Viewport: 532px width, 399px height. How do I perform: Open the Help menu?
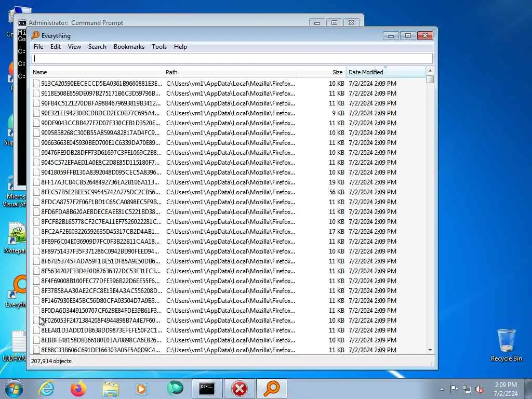click(x=180, y=47)
